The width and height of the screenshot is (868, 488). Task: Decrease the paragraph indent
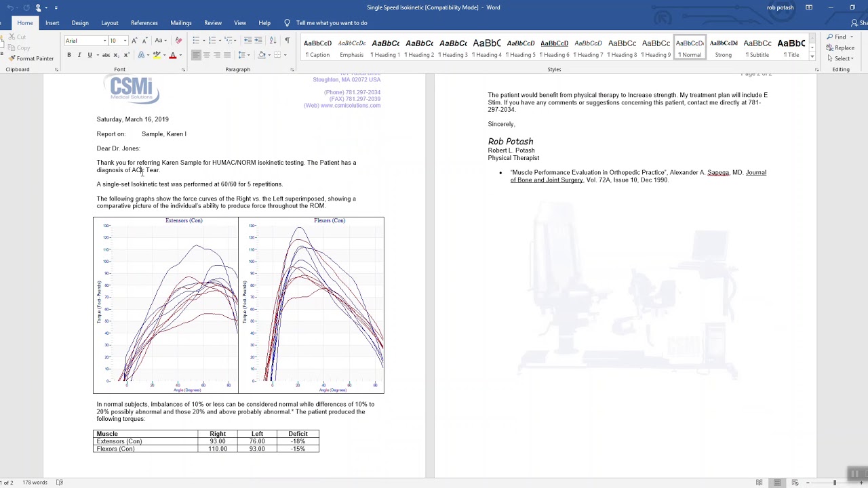pyautogui.click(x=248, y=41)
